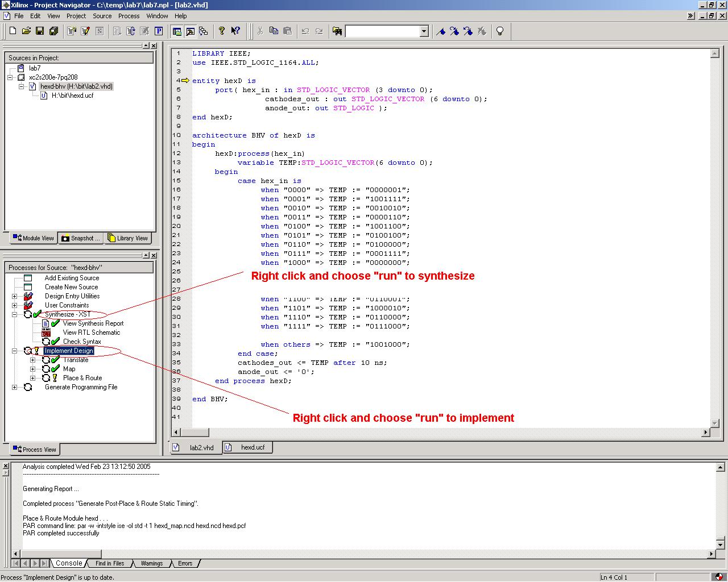Click the Find binoculars icon
The width and height of the screenshot is (728, 582).
pyautogui.click(x=337, y=31)
